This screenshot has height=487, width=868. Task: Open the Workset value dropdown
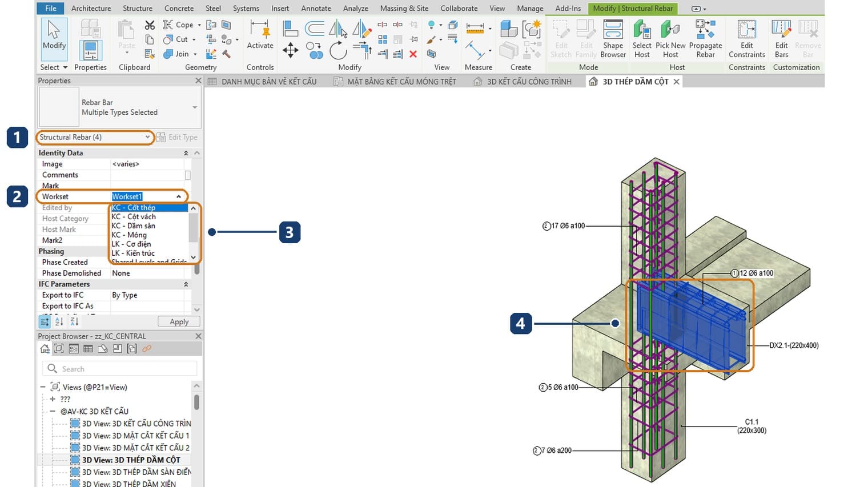[179, 196]
